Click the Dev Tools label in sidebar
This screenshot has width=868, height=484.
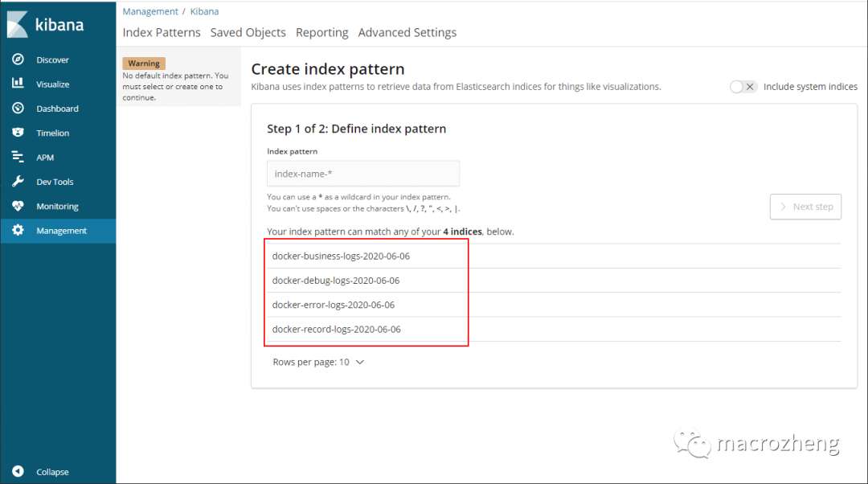tap(55, 182)
